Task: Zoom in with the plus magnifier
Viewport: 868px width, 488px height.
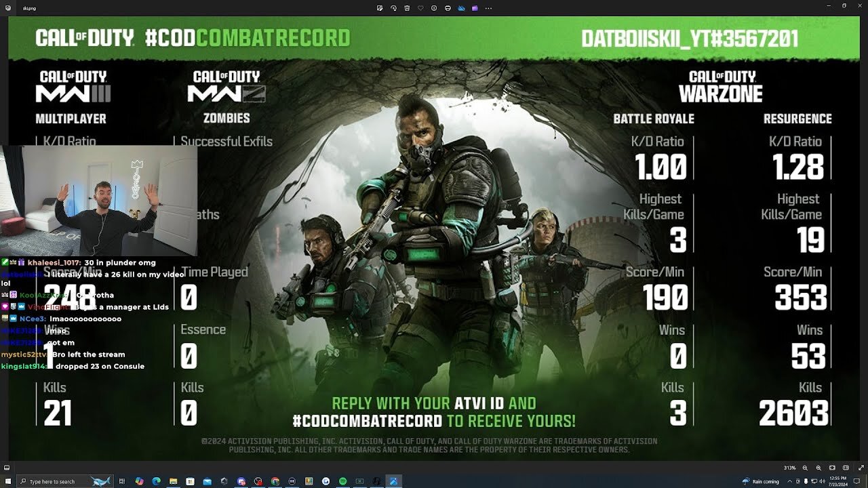Action: point(818,468)
